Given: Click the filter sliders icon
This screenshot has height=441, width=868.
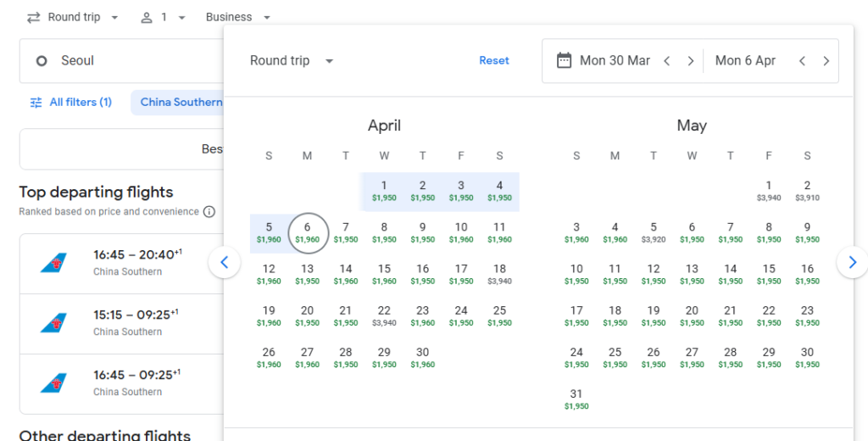Looking at the screenshot, I should point(36,103).
